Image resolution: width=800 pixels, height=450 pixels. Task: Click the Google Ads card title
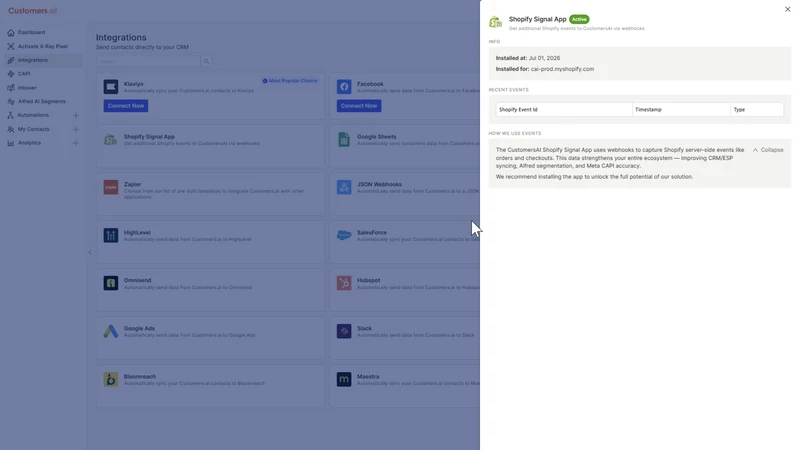(x=139, y=328)
